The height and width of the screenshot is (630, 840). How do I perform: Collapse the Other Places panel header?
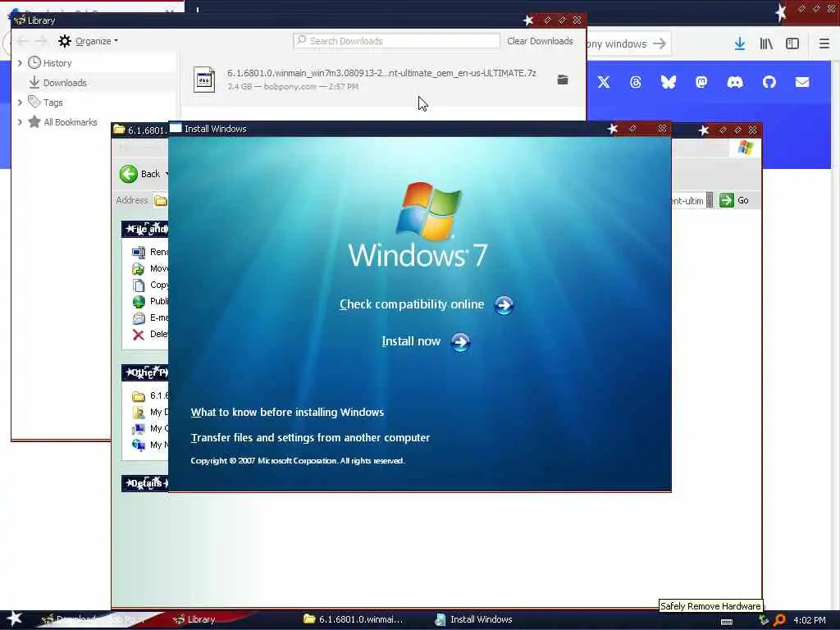pos(144,372)
